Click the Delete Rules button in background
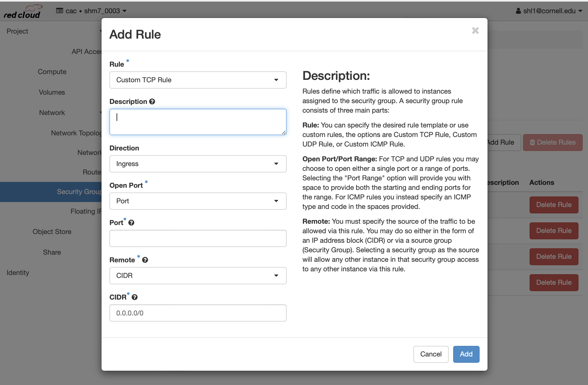This screenshot has width=588, height=385. point(553,142)
